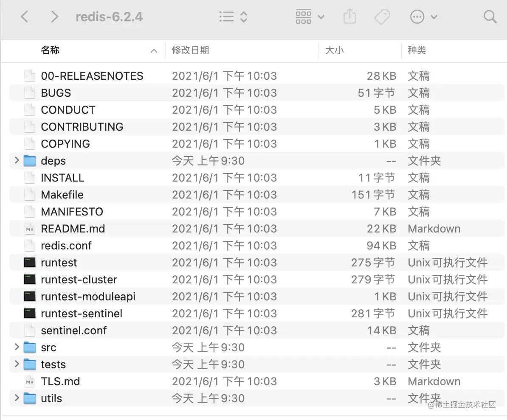
Task: Select the COPYING file name
Action: (65, 144)
